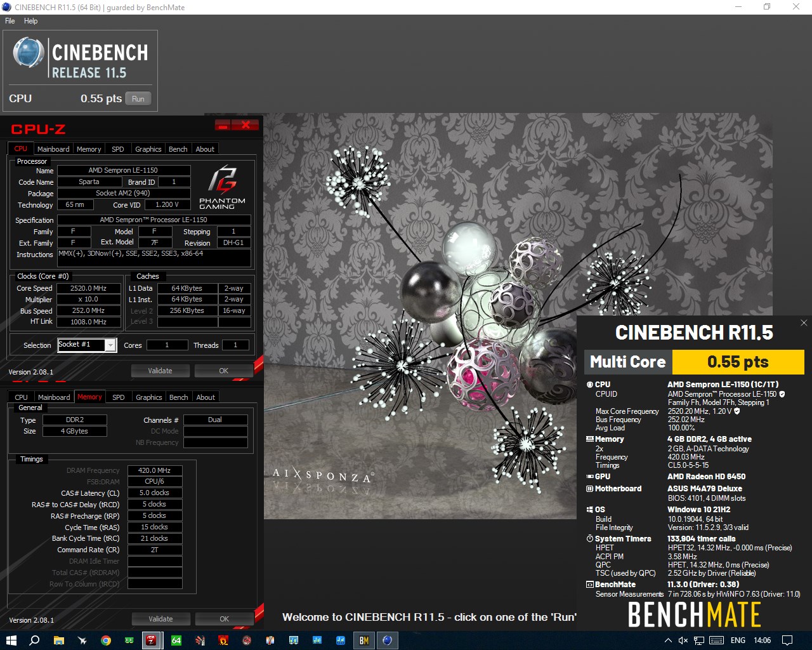Screen dimensions: 812x650
Task: Switch to CPU tab in lower CPU-Z
Action: pos(21,397)
